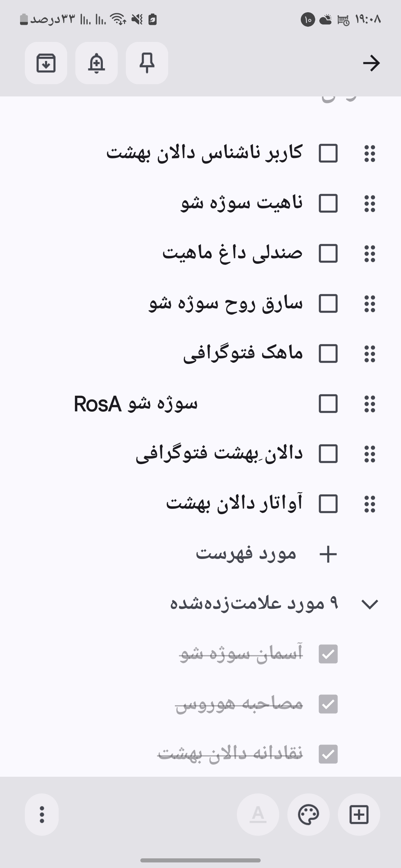Uncheck the آسمان سوژه شو item
Image resolution: width=401 pixels, height=868 pixels.
tap(328, 654)
